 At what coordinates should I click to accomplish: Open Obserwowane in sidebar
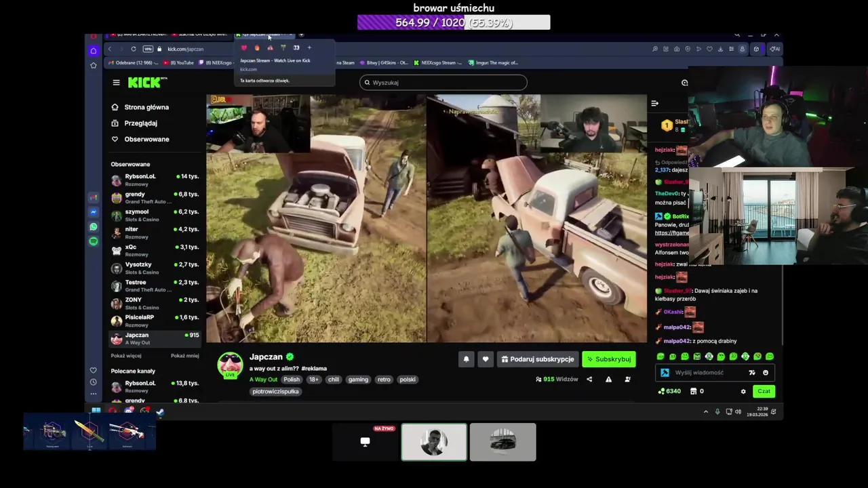(140, 139)
